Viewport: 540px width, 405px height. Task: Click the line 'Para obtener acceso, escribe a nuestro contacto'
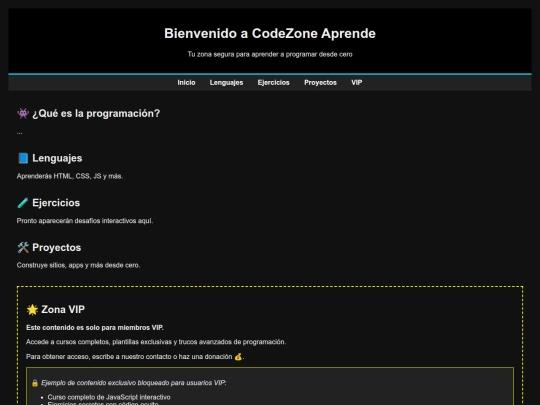click(135, 357)
